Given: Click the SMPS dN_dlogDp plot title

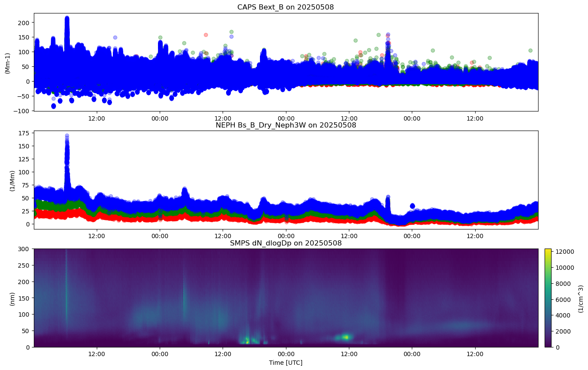Looking at the screenshot, I should click(x=286, y=243).
